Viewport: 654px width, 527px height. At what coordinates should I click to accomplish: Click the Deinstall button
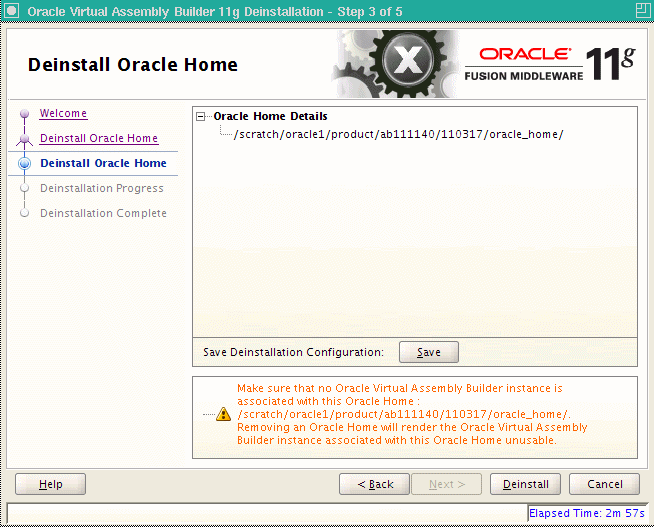point(525,484)
